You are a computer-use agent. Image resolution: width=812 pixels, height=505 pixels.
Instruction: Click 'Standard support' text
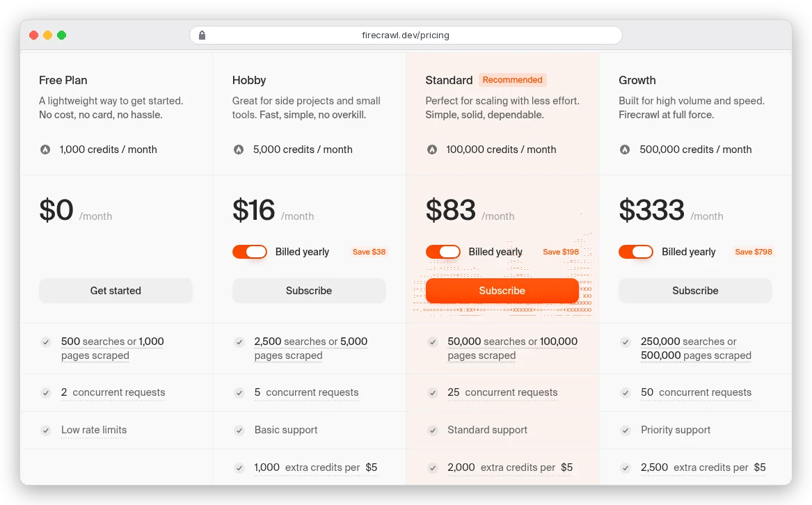coord(487,430)
